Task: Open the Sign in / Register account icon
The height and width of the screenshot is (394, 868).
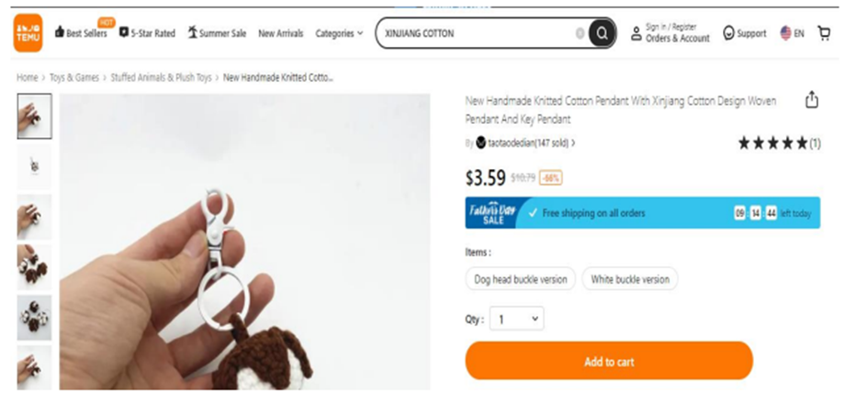Action: click(x=636, y=34)
